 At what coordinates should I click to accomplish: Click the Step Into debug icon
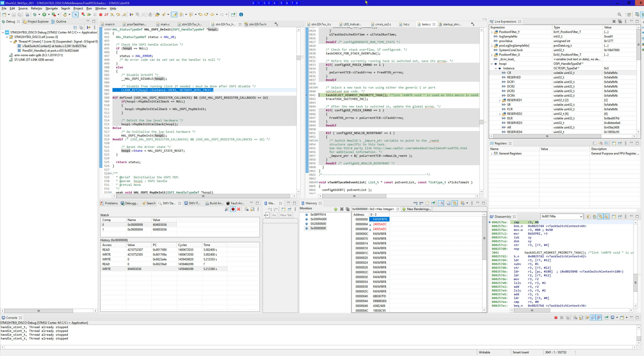pos(112,14)
